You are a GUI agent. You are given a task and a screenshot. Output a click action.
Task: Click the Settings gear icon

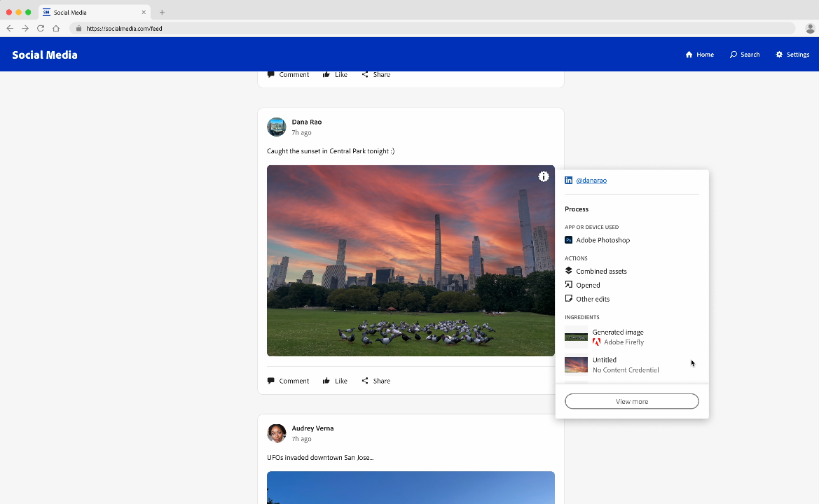(x=779, y=55)
